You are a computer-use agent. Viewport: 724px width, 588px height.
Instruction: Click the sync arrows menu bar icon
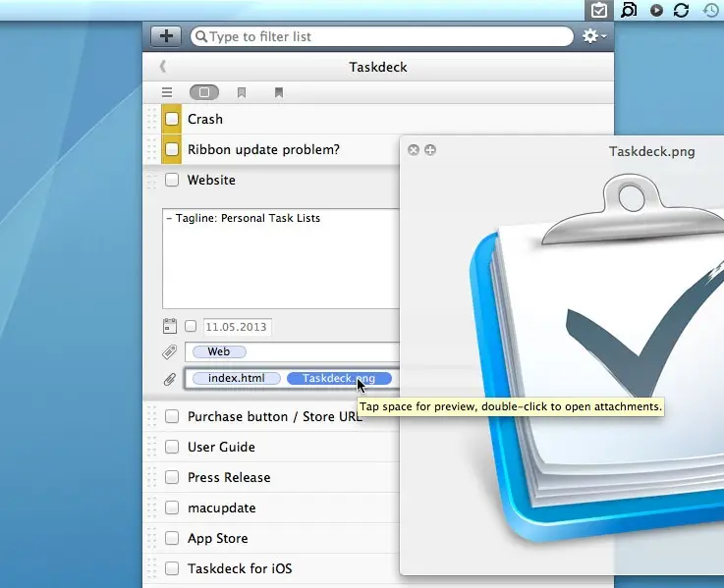point(682,10)
